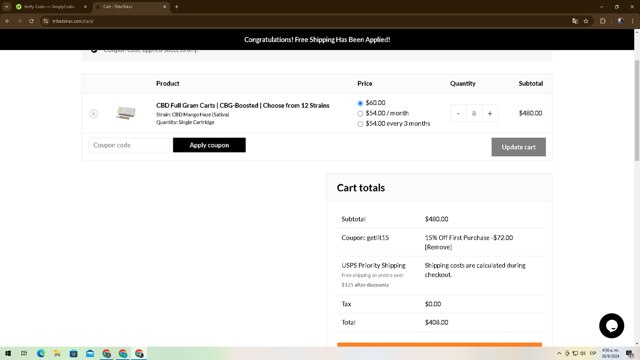
Task: Focus the Coupon code field
Action: 129,145
